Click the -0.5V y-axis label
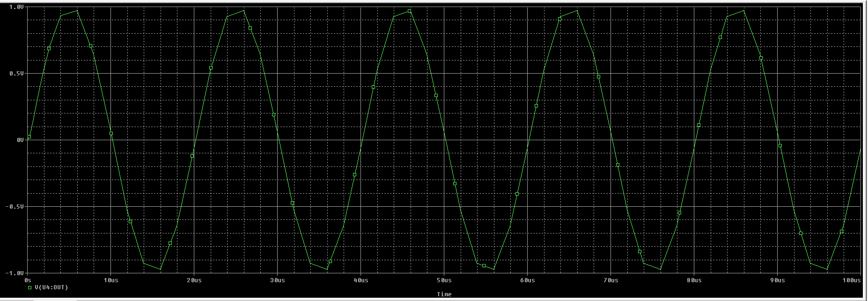The height and width of the screenshot is (301, 868). [15, 207]
